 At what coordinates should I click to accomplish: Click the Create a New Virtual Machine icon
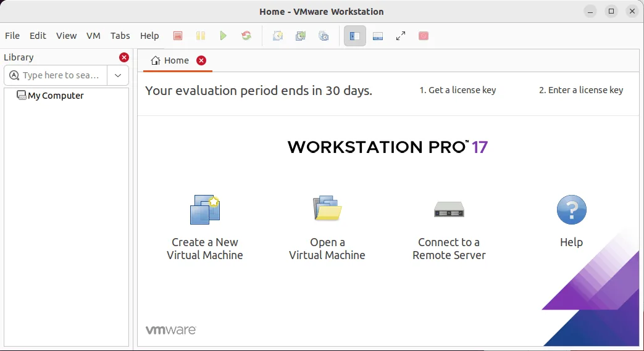click(205, 209)
